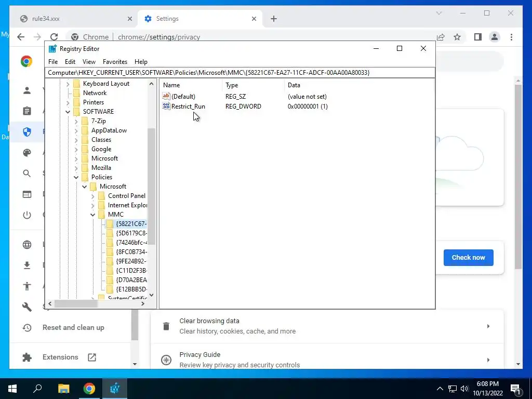532x399 pixels.
Task: Open the View menu in Registry Editor
Action: [x=89, y=62]
